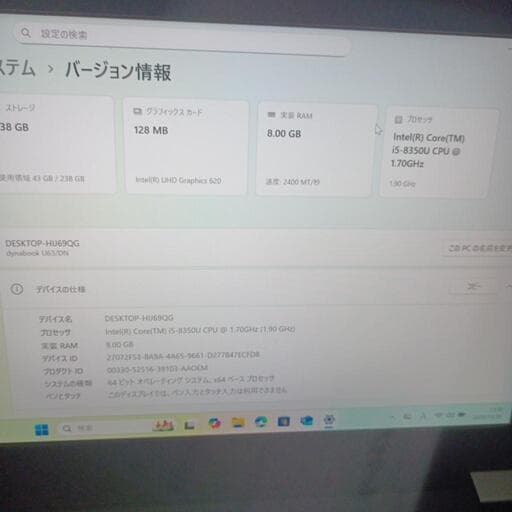This screenshot has height=512, width=512.
Task: Click the システムの種類 64 ビット value
Action: click(191, 380)
